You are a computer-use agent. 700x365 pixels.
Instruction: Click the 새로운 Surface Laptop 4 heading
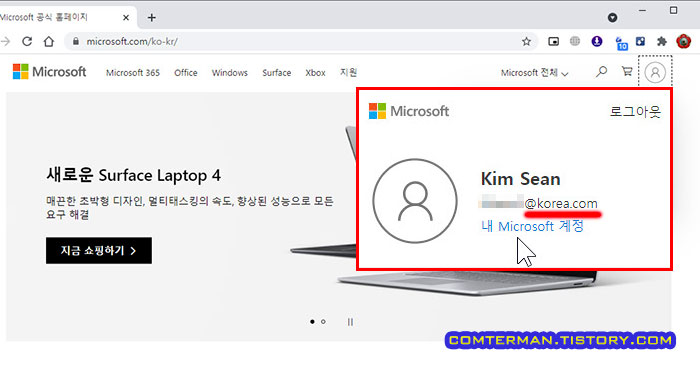[x=133, y=175]
